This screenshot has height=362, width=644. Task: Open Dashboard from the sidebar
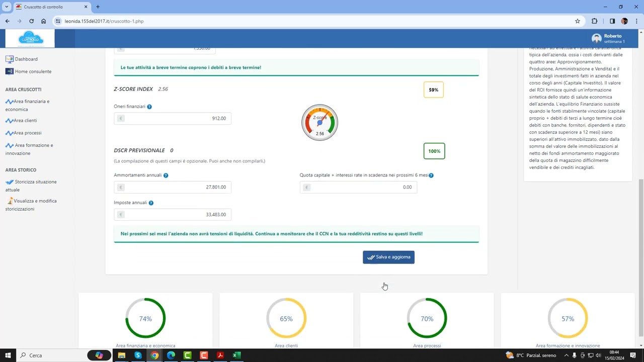click(26, 59)
